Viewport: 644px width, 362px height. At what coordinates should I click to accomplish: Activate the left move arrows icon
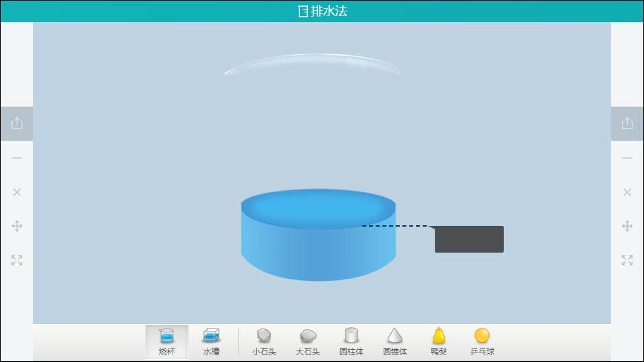coord(17,226)
